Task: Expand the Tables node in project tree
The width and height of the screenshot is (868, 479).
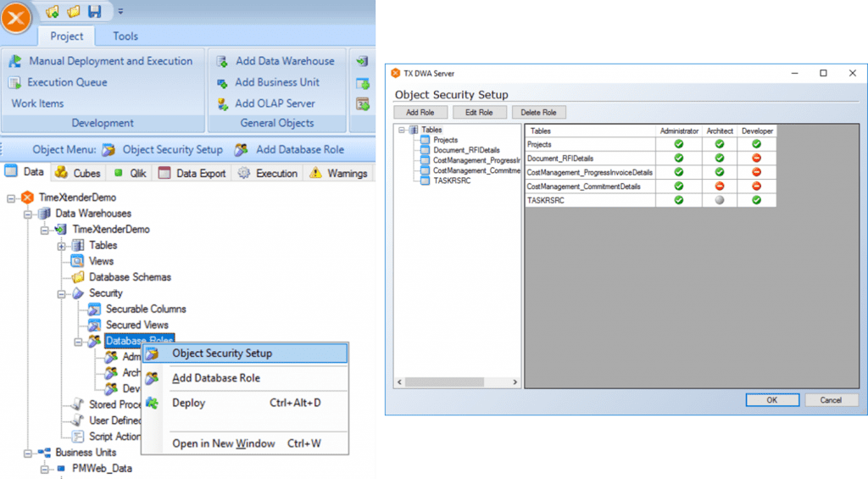Action: 61,246
